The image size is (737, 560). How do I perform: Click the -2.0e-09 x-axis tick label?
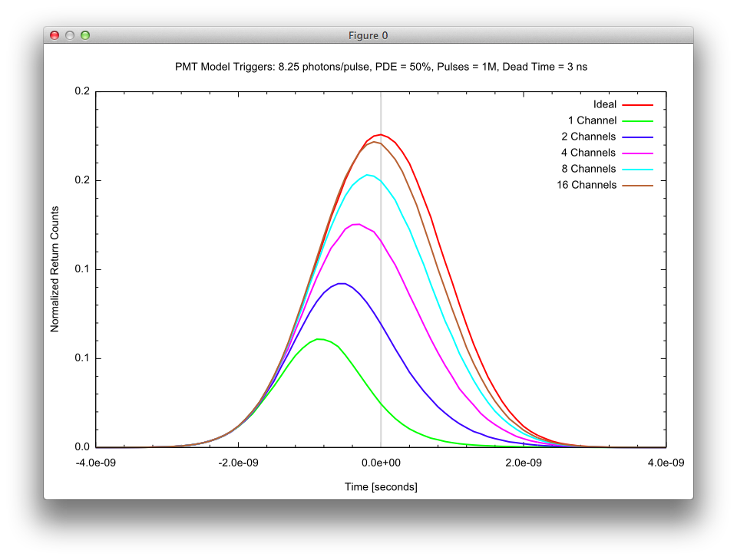(238, 463)
